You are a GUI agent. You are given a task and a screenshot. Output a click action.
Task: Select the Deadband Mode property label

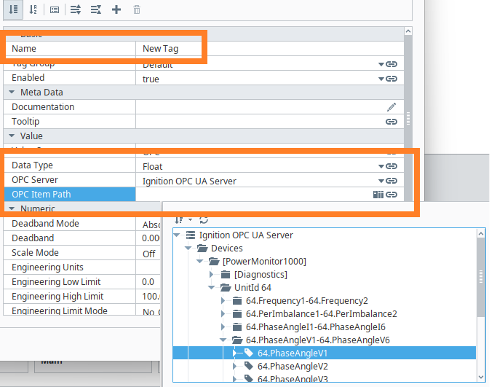(x=45, y=223)
